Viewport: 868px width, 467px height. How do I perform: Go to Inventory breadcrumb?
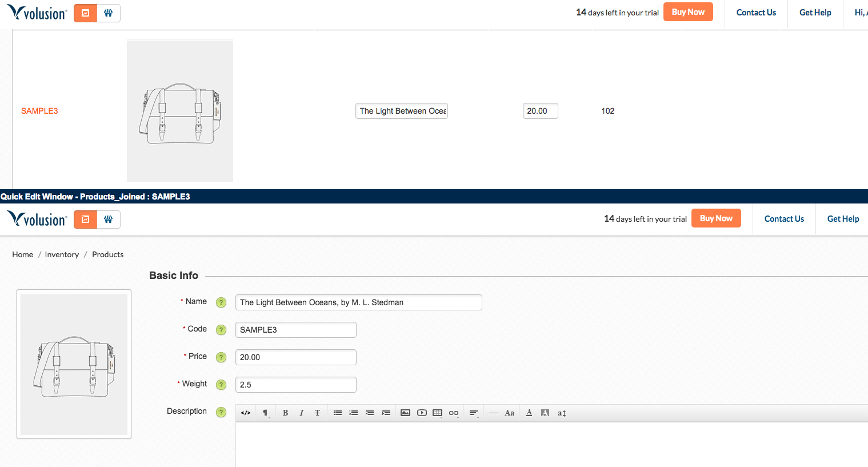pos(62,254)
